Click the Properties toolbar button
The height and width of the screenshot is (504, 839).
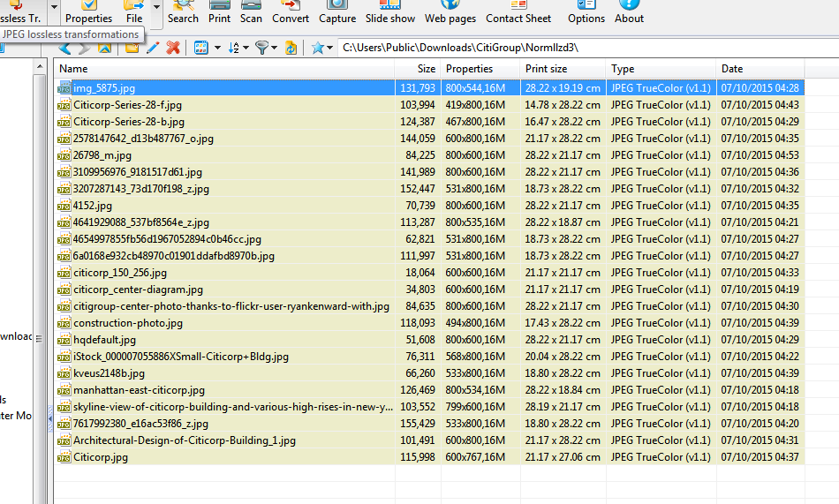(88, 12)
